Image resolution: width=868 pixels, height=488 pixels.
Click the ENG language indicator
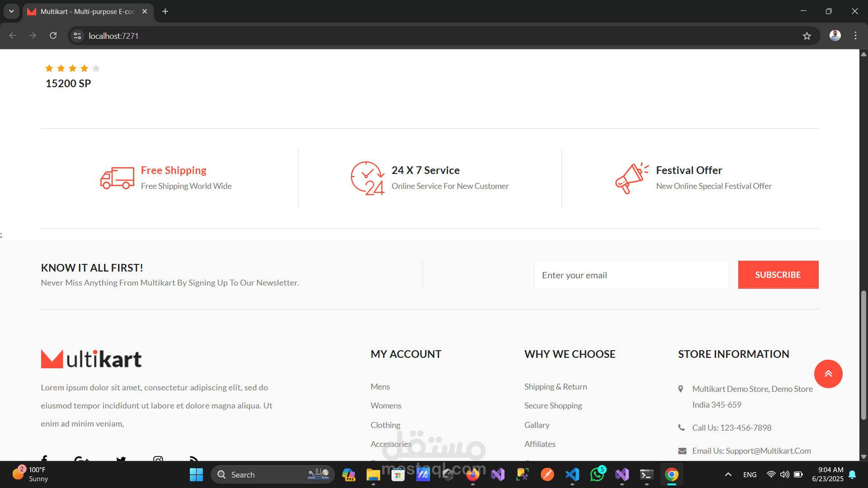(x=750, y=474)
